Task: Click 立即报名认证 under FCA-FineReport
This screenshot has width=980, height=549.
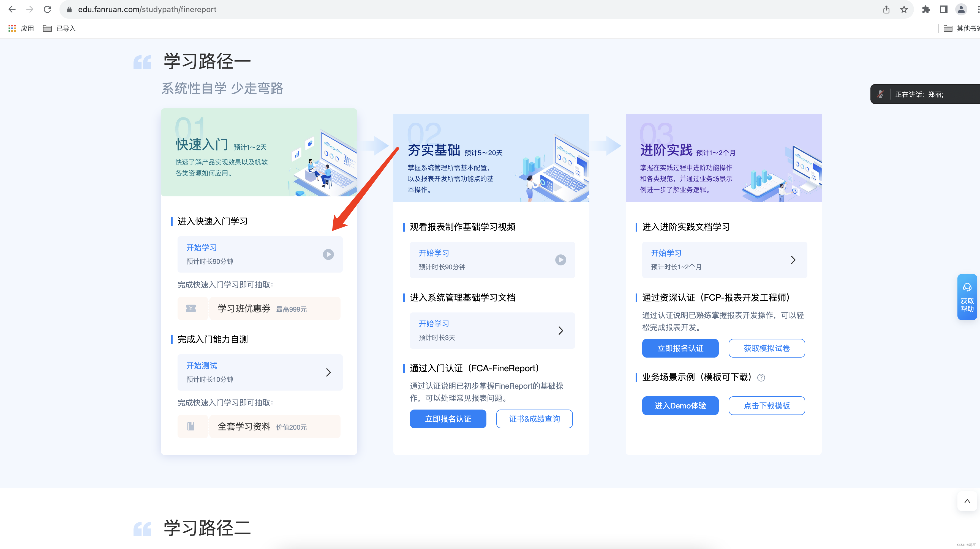Action: pyautogui.click(x=448, y=419)
